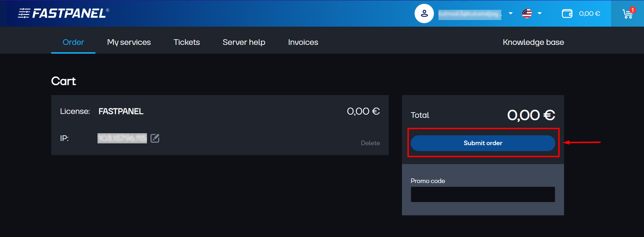The image size is (644, 237).
Task: Delete the FASTPANEL license from cart
Action: [370, 143]
